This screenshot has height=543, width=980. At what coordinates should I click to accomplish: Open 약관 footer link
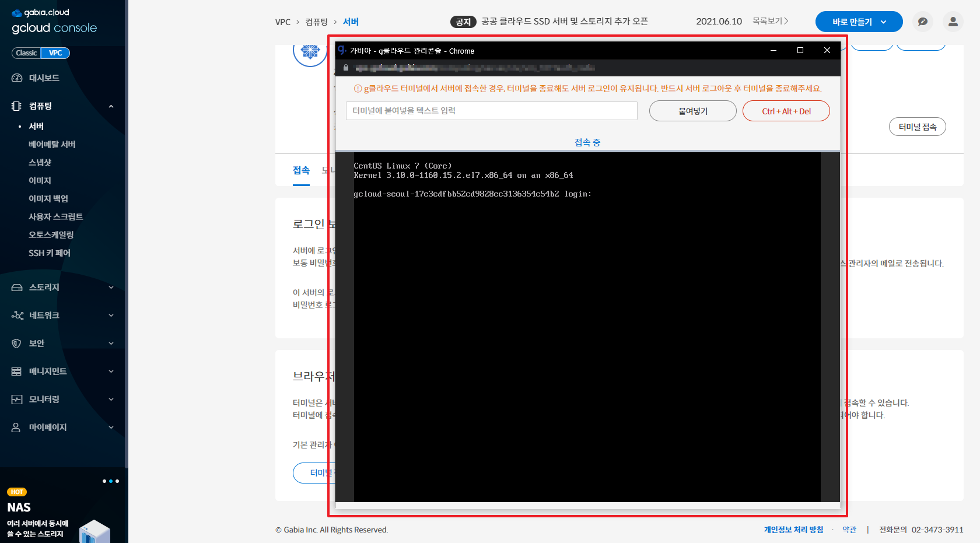tap(849, 530)
